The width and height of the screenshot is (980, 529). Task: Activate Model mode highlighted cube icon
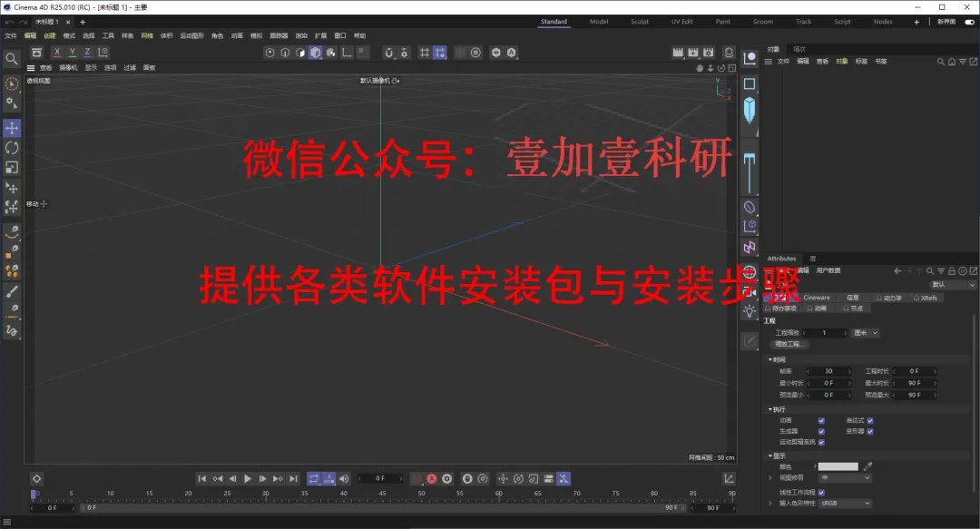(x=316, y=54)
